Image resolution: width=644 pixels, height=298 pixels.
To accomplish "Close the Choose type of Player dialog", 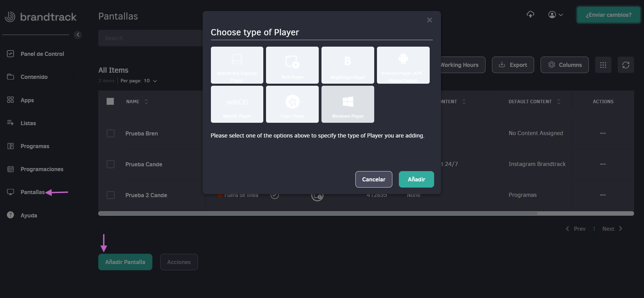I will (x=429, y=20).
